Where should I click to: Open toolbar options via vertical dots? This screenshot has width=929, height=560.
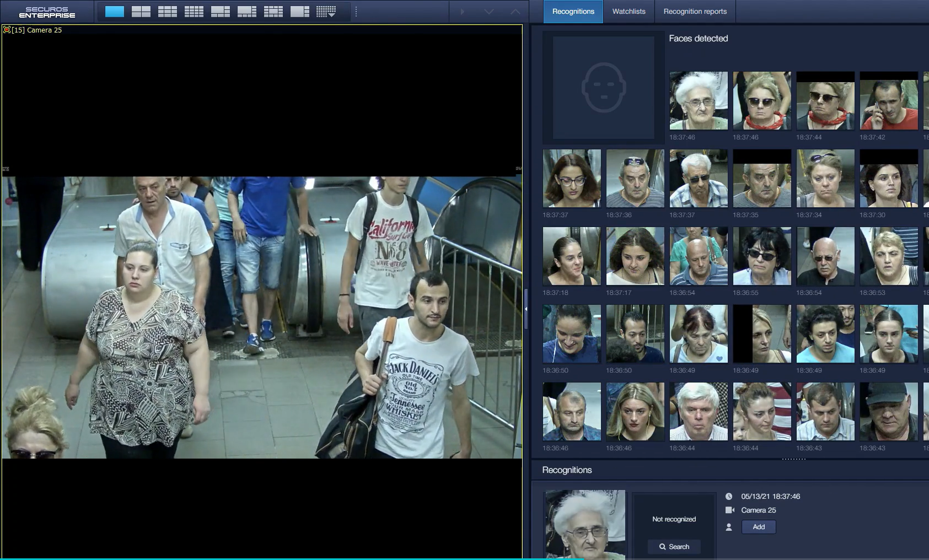[x=356, y=12]
